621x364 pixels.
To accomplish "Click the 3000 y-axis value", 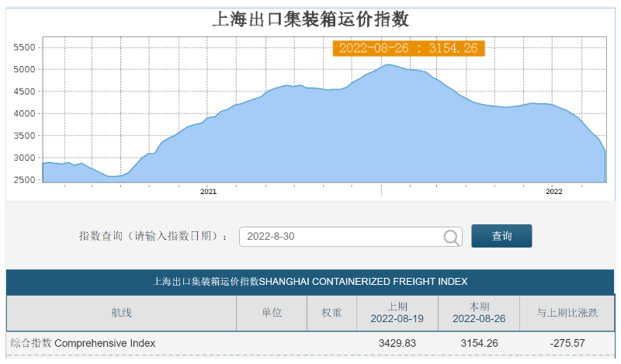I will click(24, 158).
